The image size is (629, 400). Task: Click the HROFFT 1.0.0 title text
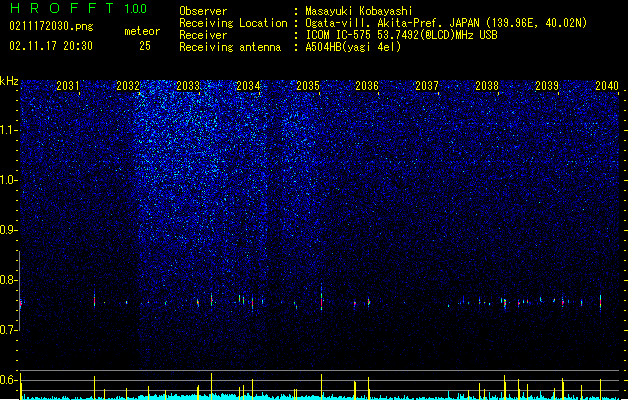click(x=78, y=8)
